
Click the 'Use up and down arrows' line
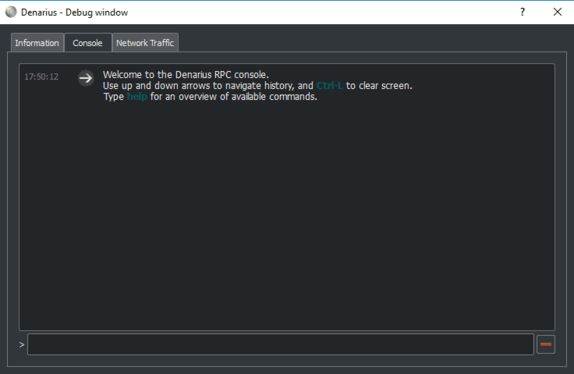[257, 86]
